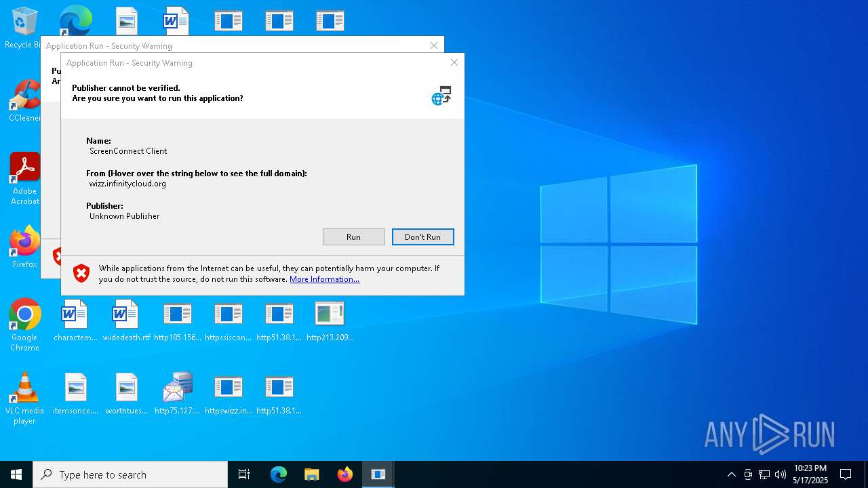Select the Adobe Acrobat desktop shortcut
Viewport: 868px width, 488px height.
[x=24, y=179]
